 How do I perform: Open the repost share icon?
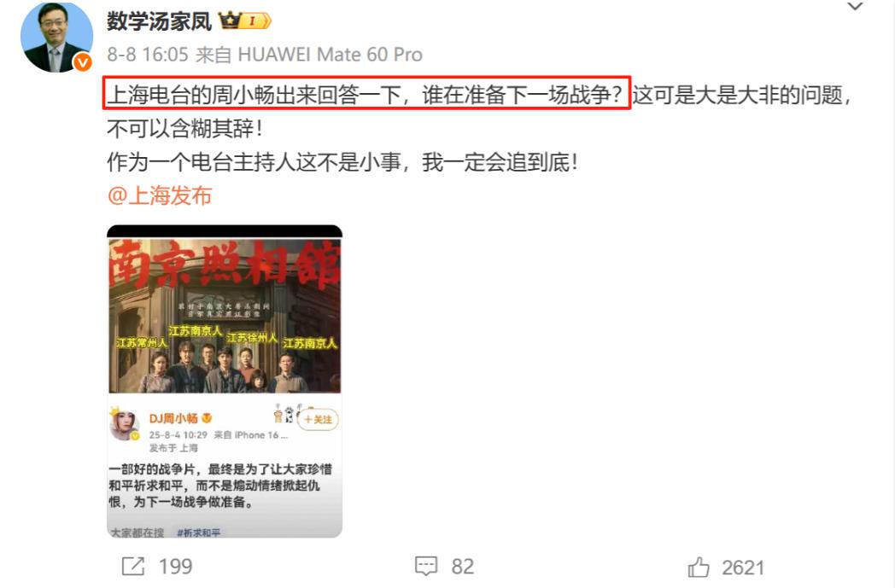(133, 566)
